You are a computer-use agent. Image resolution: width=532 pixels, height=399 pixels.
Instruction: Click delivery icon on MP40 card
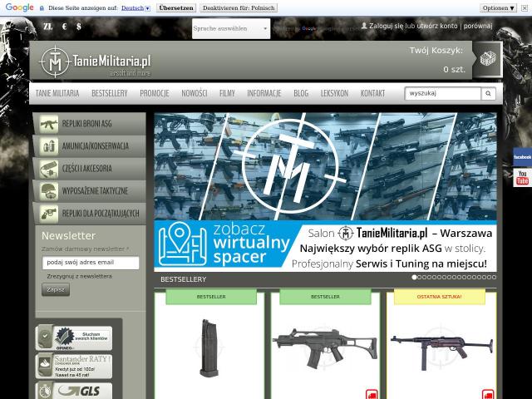[x=488, y=394]
